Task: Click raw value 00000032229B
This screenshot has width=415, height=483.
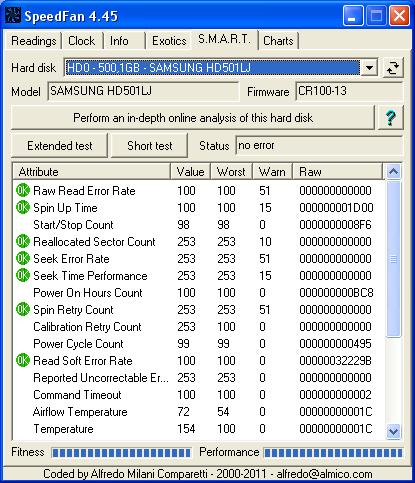Action: coord(335,361)
